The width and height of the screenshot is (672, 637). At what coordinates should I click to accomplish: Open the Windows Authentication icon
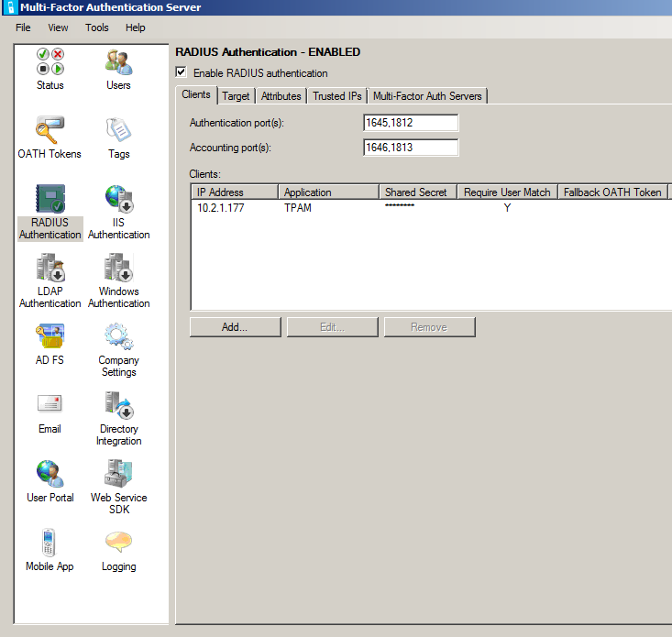tap(119, 267)
